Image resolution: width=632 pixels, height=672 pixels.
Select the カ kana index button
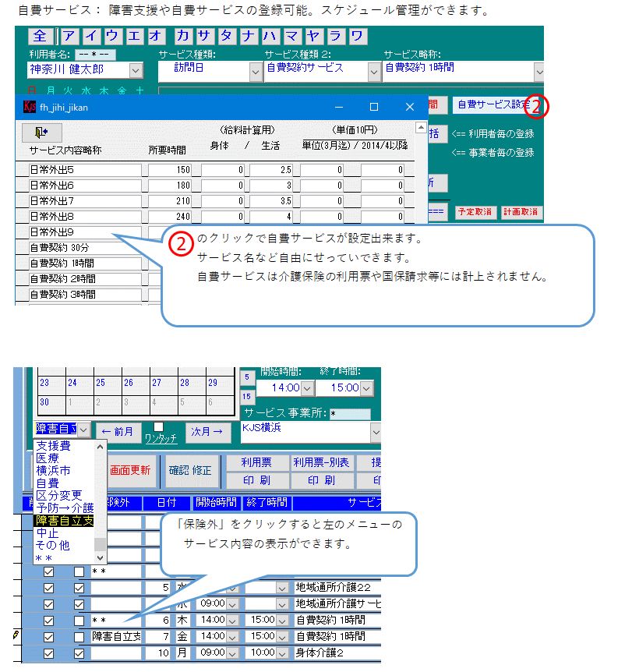184,37
